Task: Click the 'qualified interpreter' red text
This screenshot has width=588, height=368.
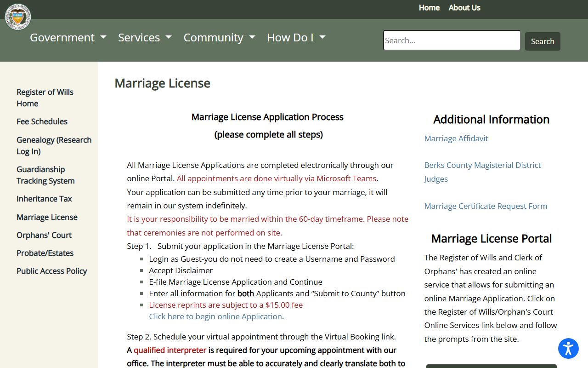Action: click(x=170, y=350)
